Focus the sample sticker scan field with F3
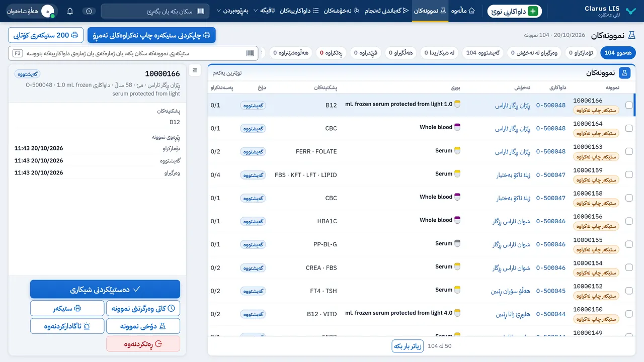Image resolution: width=644 pixels, height=362 pixels. [133, 53]
